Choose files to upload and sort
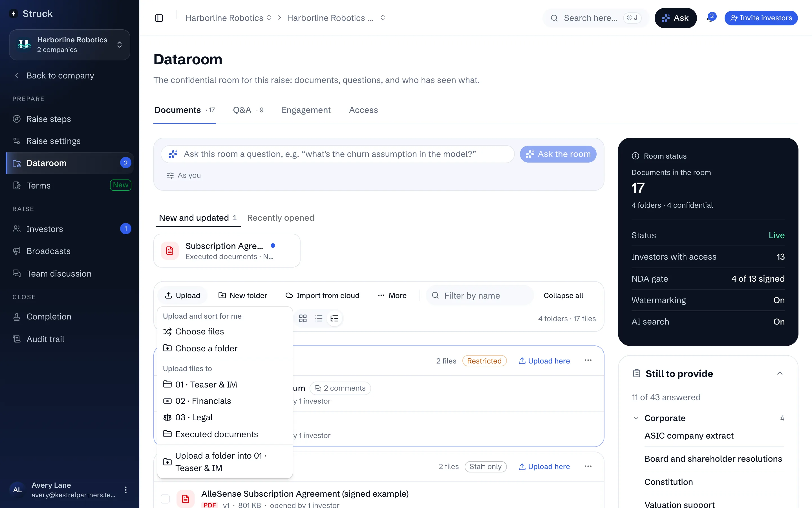 225,332
